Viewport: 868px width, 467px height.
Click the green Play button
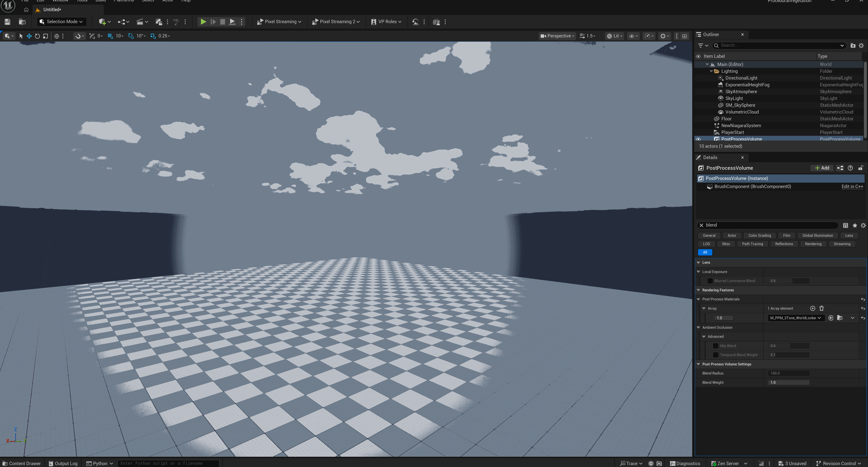(x=203, y=22)
